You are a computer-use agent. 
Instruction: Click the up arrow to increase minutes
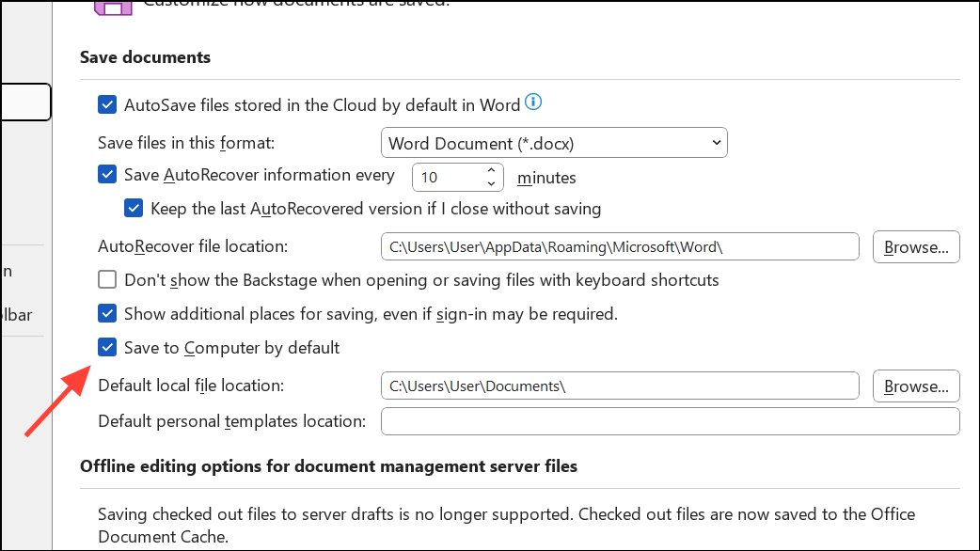point(490,170)
